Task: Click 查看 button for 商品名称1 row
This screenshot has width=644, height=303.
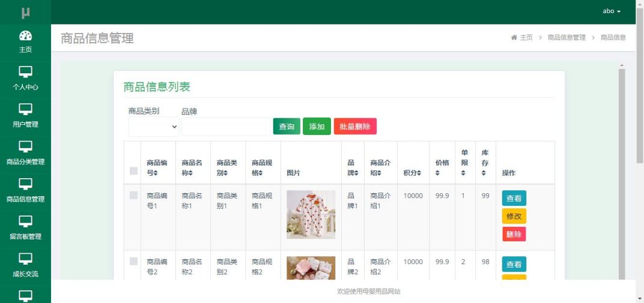Action: pos(514,198)
